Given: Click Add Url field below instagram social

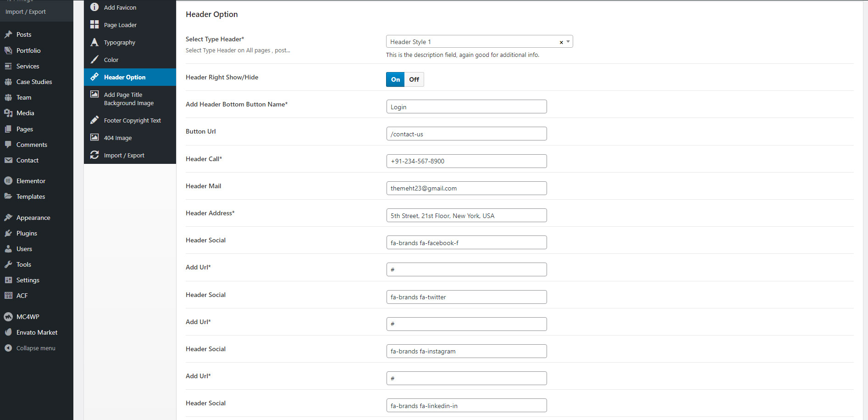Looking at the screenshot, I should click(466, 378).
